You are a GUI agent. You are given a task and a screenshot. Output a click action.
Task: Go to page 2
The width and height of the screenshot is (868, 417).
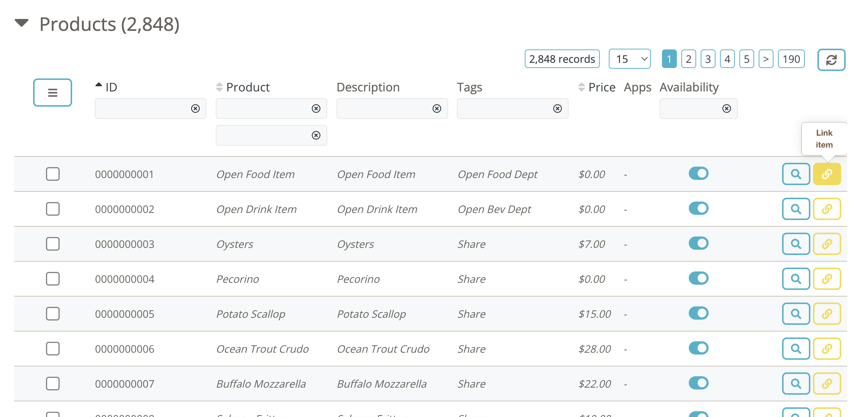click(688, 59)
